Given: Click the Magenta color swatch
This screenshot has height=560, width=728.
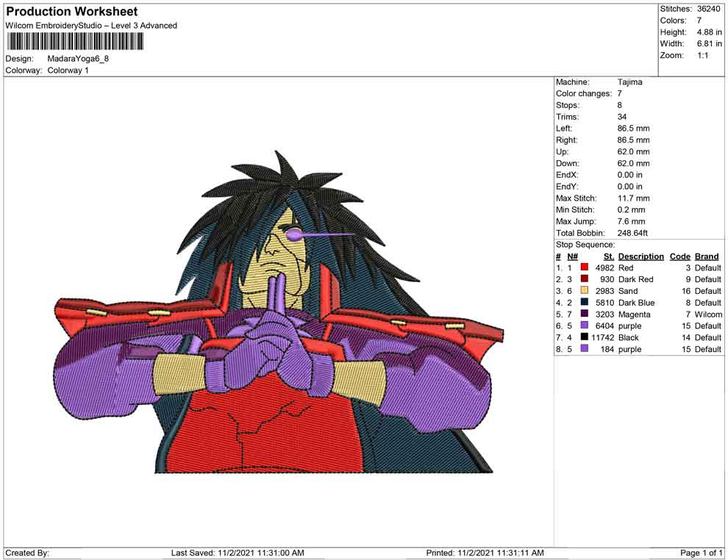Looking at the screenshot, I should (584, 314).
